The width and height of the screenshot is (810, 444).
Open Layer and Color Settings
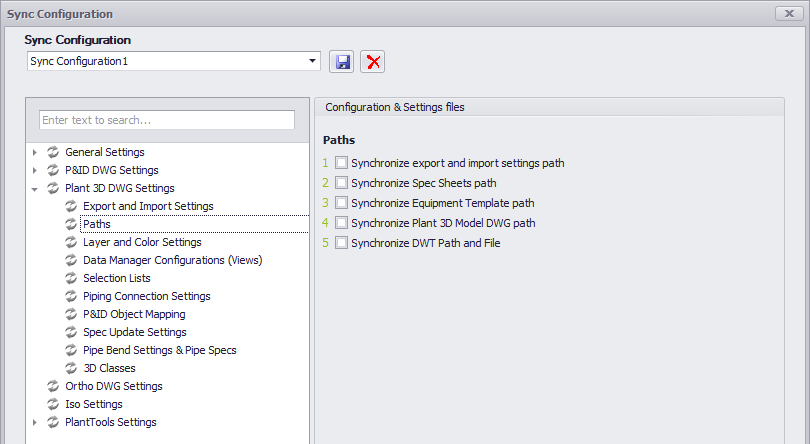pyautogui.click(x=142, y=242)
